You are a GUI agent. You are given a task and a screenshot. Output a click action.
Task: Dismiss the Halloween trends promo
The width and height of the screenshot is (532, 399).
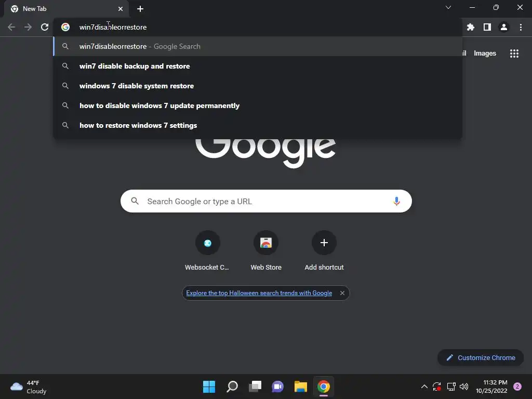coord(342,293)
